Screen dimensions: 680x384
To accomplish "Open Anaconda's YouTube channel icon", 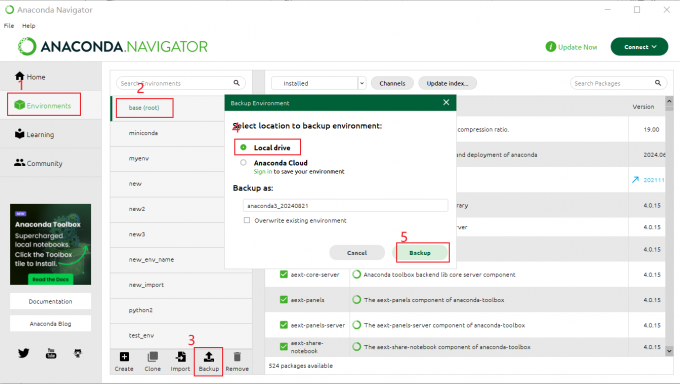I will point(51,353).
